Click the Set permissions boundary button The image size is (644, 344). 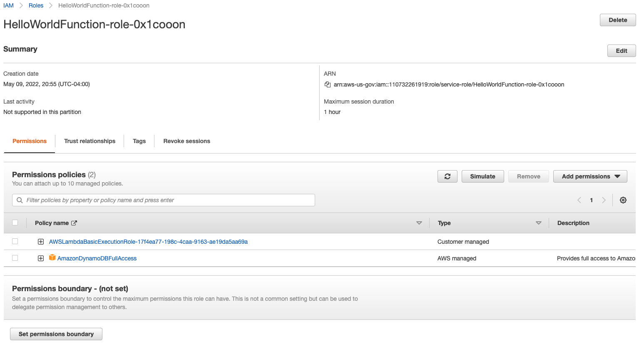pos(56,334)
